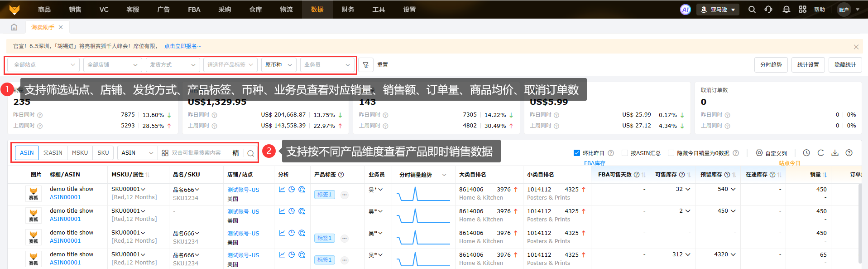Click the customer service headset icon
The image size is (868, 269).
[x=768, y=10]
